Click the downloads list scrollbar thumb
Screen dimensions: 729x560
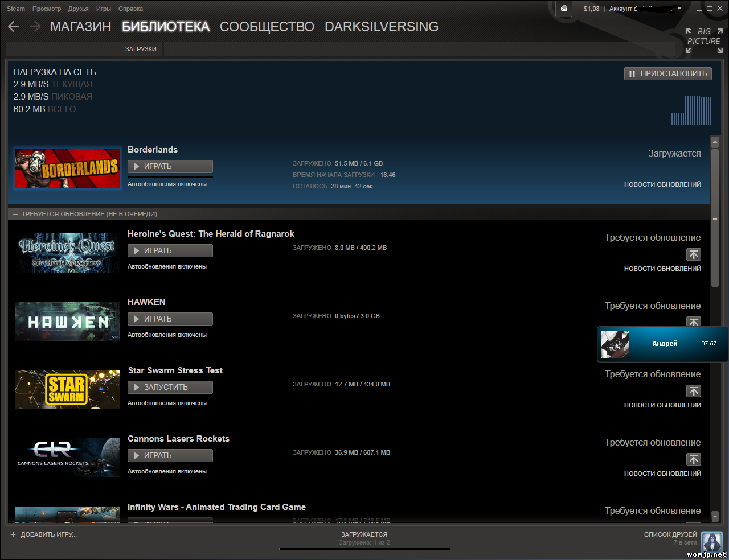715,218
